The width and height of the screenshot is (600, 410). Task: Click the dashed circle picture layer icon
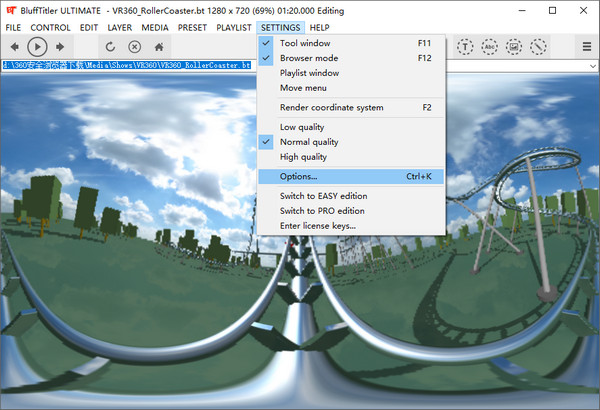click(x=514, y=47)
